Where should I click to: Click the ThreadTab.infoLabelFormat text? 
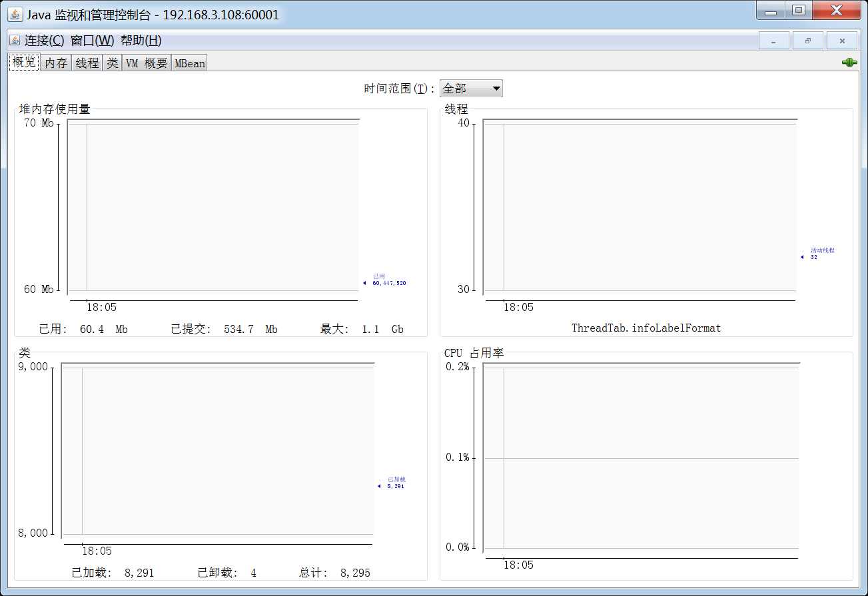(646, 328)
